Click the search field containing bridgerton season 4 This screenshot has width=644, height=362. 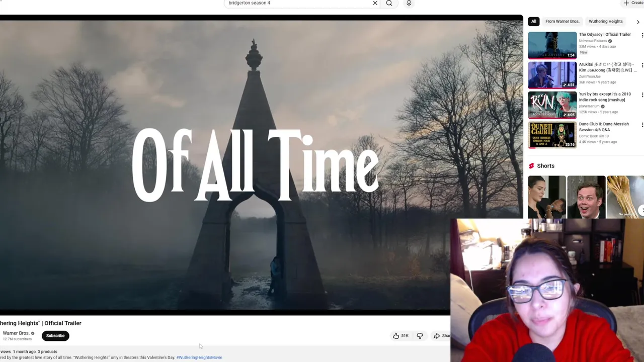coord(299,3)
